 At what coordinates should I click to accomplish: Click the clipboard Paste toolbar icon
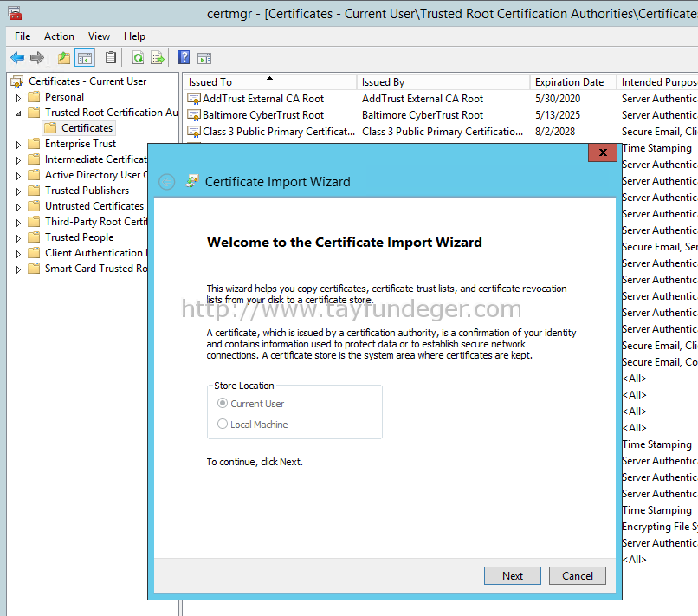coord(110,57)
